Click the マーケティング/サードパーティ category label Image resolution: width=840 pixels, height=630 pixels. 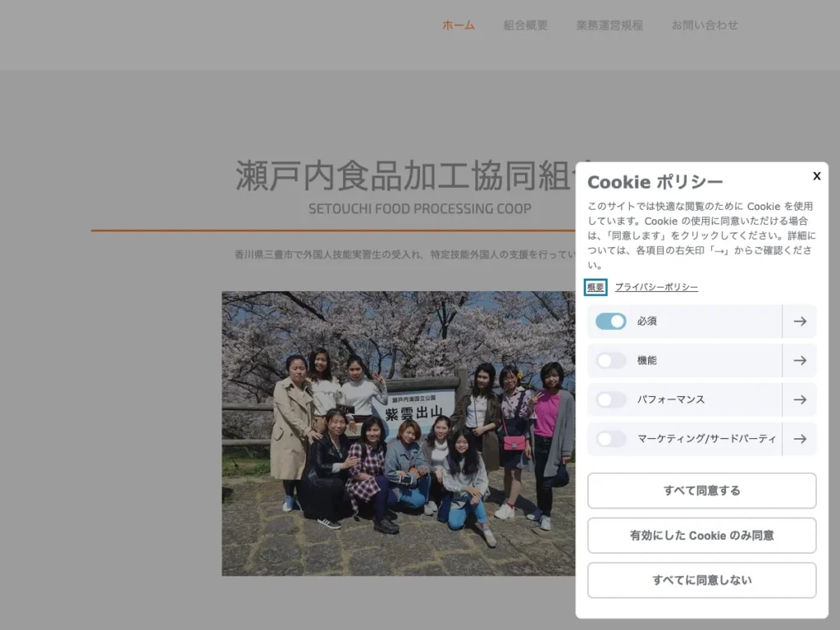(x=706, y=439)
